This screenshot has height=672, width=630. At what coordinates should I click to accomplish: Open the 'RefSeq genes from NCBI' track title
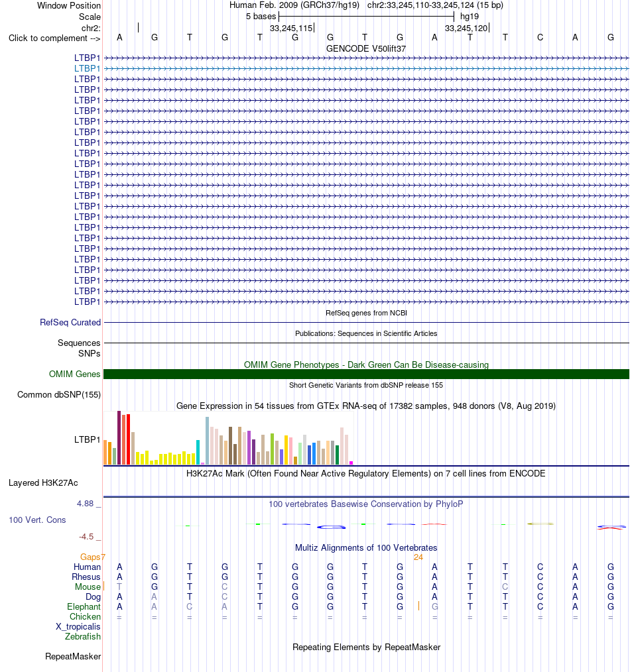coord(366,313)
